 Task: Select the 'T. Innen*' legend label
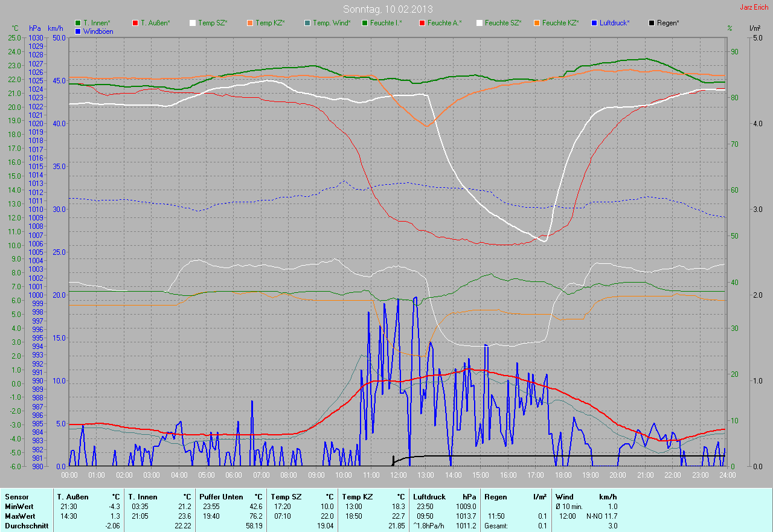point(97,23)
